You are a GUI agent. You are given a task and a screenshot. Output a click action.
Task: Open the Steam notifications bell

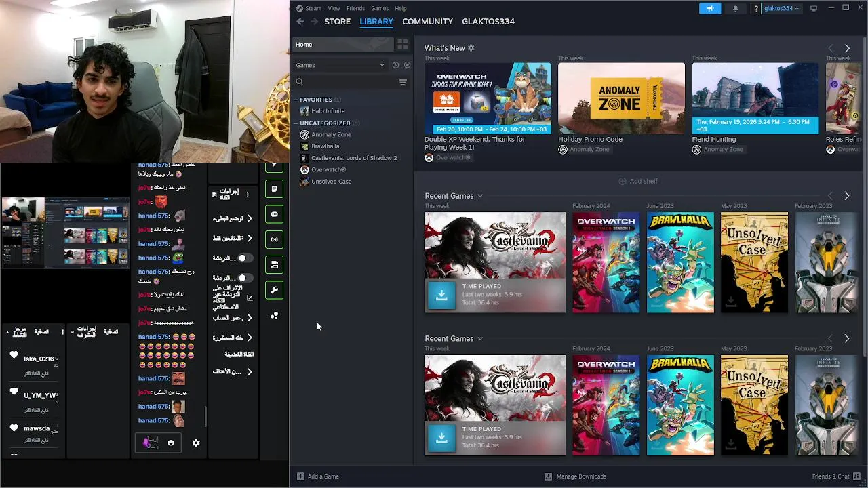tap(736, 8)
